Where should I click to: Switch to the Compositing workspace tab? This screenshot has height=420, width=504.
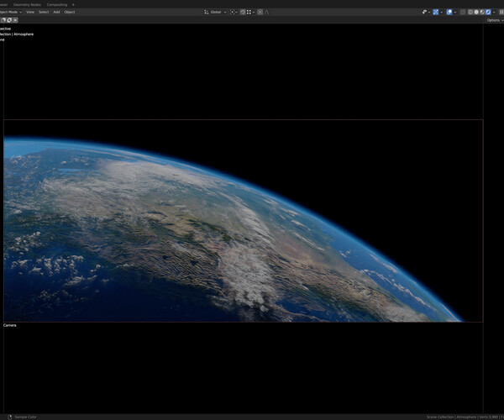tap(57, 4)
